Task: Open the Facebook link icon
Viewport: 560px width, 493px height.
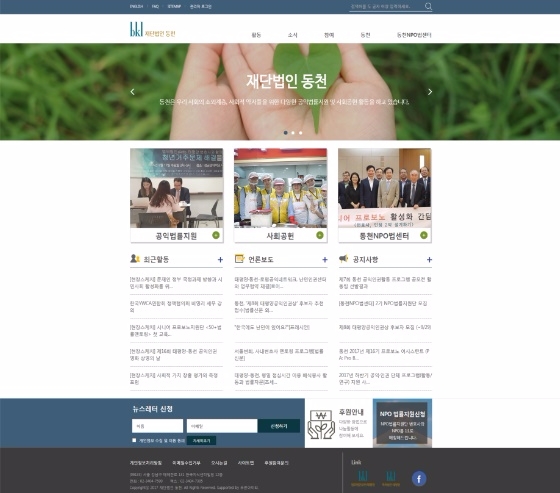Action: click(x=419, y=478)
